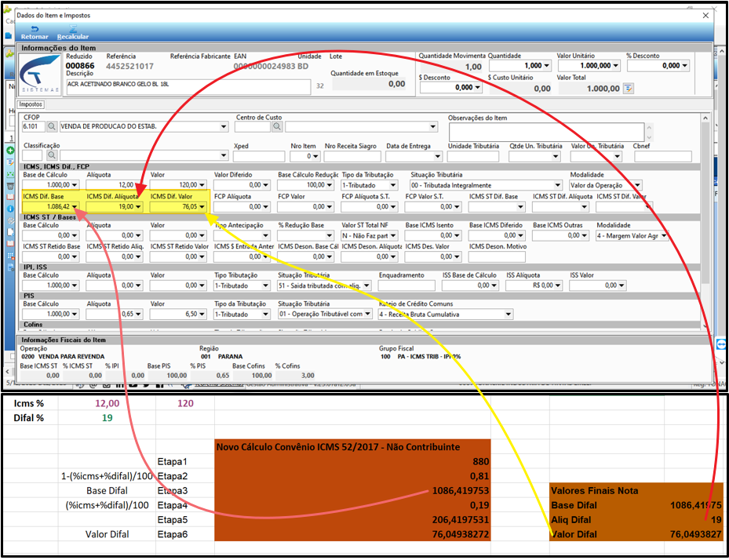This screenshot has height=560, width=729.
Task: Open the Centro de Custo search icon
Action: click(277, 126)
